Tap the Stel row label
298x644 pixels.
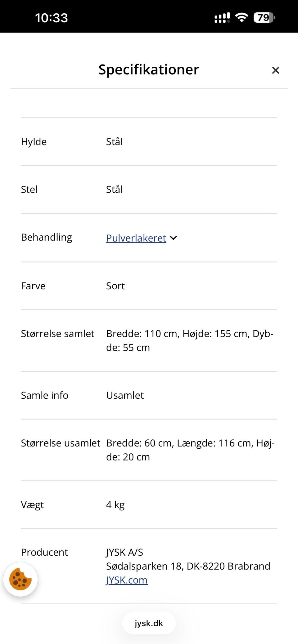tap(29, 189)
